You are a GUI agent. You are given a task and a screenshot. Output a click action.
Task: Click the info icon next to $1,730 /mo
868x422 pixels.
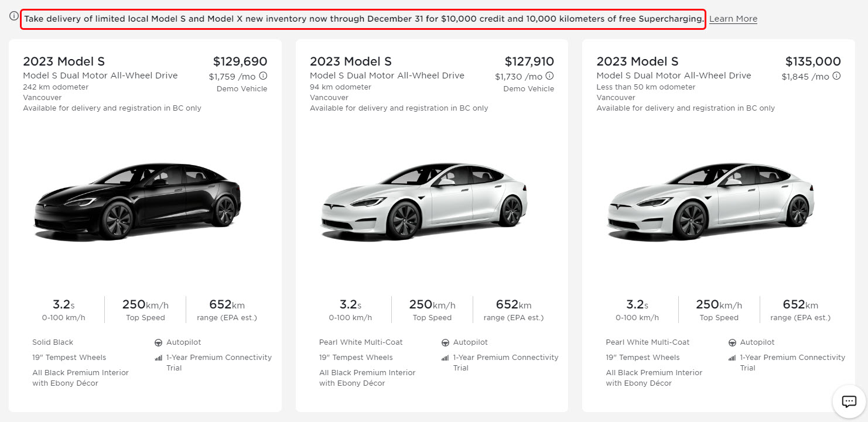tap(549, 76)
